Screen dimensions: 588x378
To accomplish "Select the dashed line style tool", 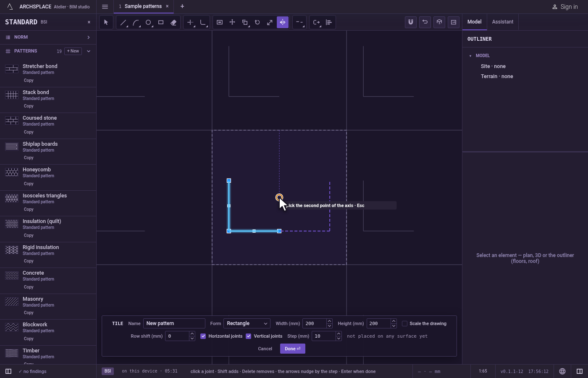I will pyautogui.click(x=299, y=22).
